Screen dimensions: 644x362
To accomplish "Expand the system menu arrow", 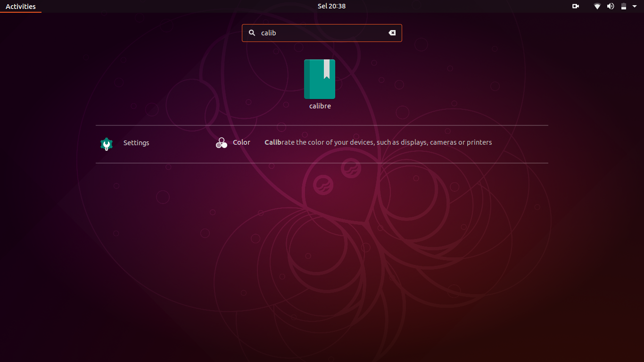I will (635, 6).
